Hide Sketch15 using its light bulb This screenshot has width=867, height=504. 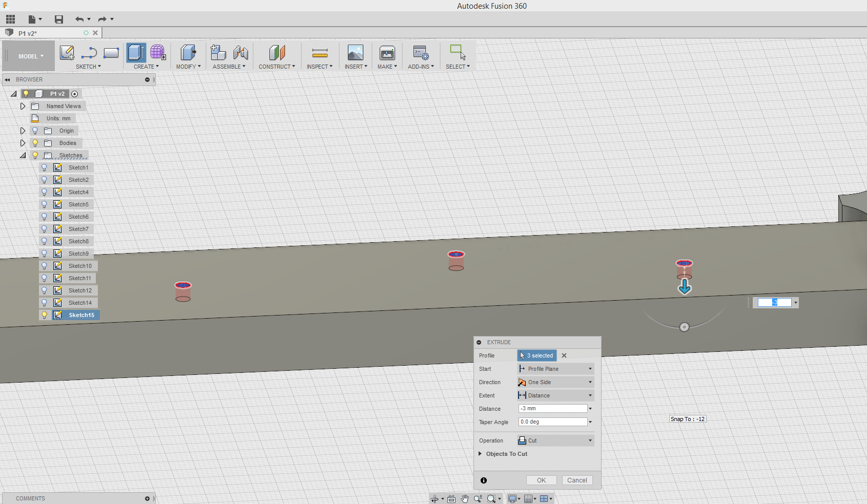pyautogui.click(x=45, y=315)
